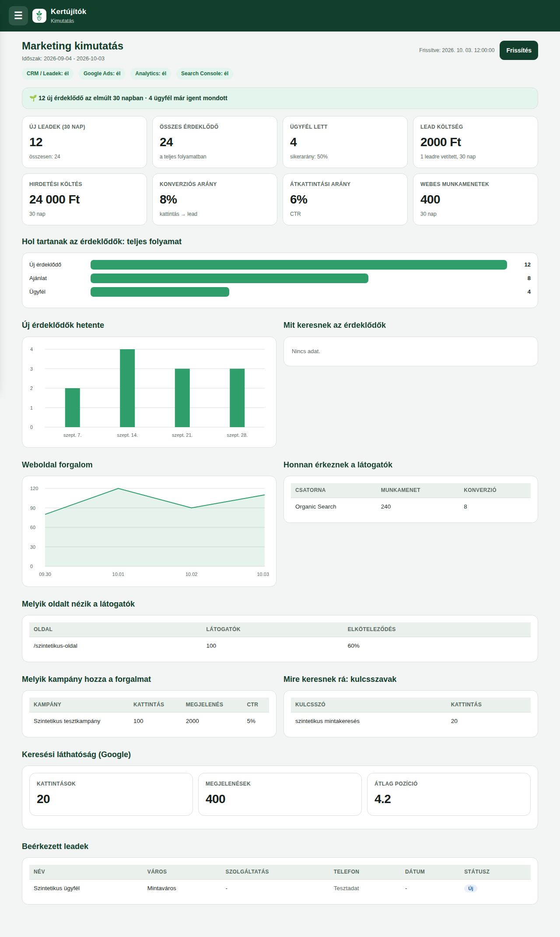Click the Ügyfél funnel bar
The image size is (560, 937).
pyautogui.click(x=160, y=292)
